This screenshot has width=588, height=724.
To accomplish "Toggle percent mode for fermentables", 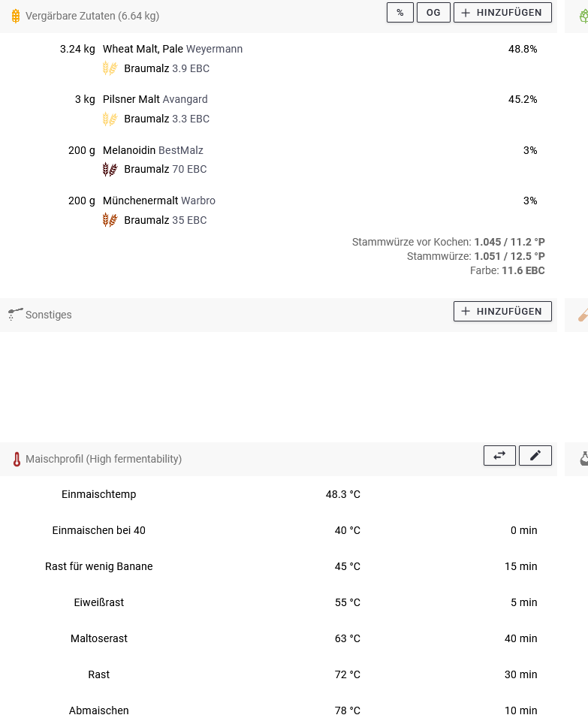I will click(400, 12).
